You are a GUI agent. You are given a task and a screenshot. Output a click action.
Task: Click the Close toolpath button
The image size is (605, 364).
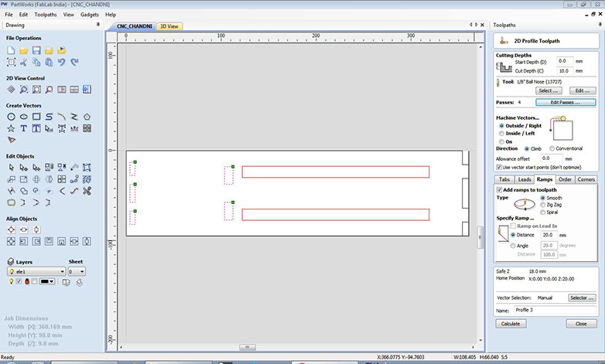pos(581,324)
